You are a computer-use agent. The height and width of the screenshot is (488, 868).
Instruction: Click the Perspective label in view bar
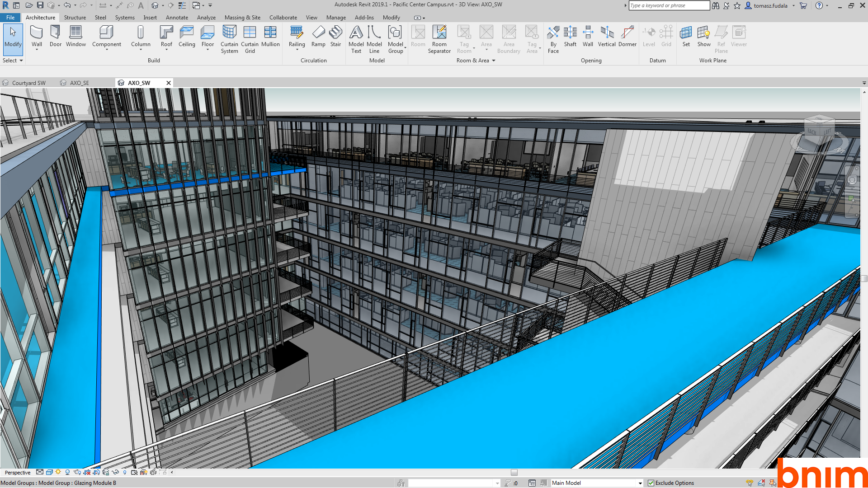18,473
